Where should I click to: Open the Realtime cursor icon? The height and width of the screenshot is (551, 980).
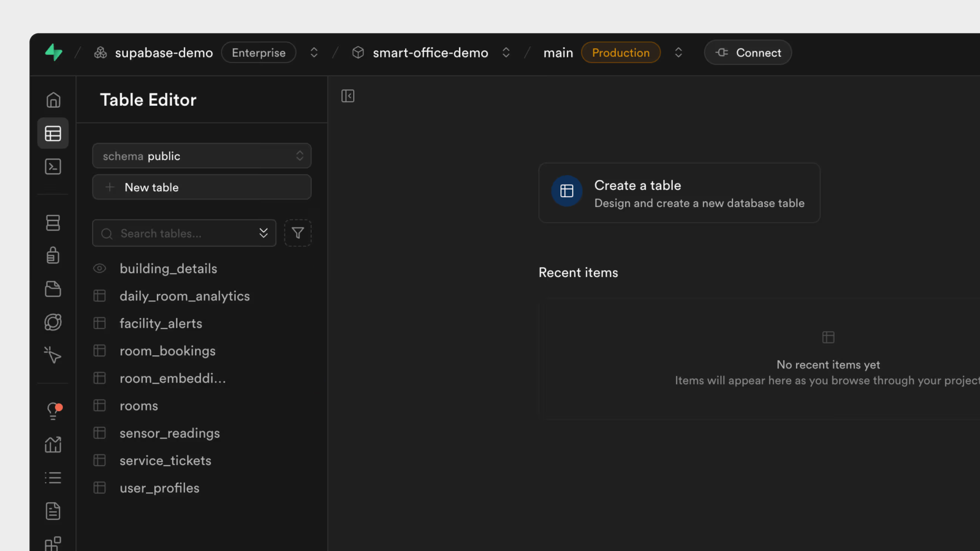point(53,355)
